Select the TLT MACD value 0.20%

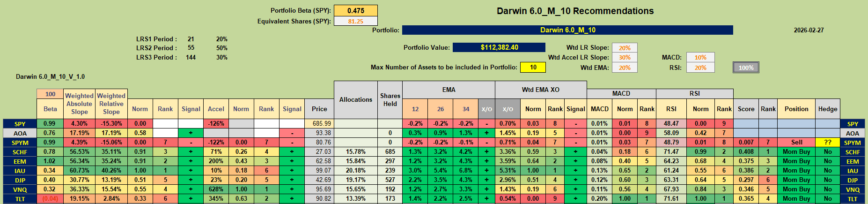[599, 198]
